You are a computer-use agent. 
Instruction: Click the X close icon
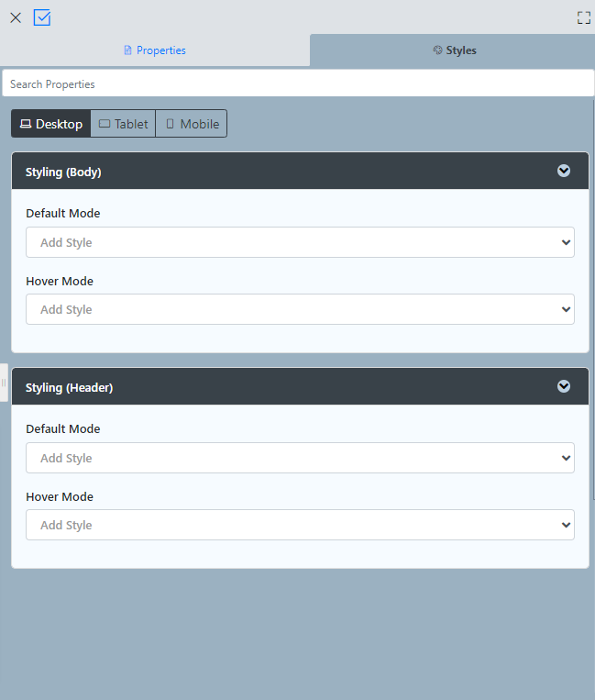pyautogui.click(x=16, y=17)
